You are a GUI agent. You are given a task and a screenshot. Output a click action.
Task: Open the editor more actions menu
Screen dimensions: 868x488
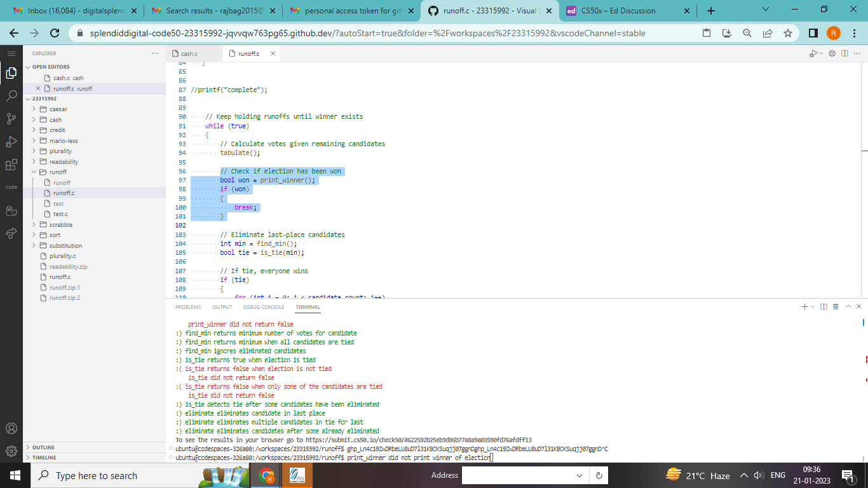click(857, 53)
